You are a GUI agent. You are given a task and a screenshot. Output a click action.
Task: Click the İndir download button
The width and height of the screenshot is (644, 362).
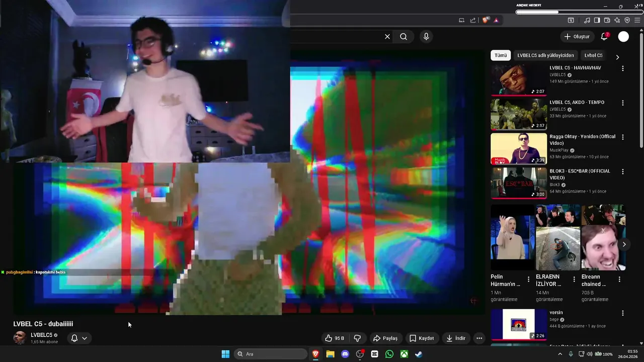(x=456, y=338)
